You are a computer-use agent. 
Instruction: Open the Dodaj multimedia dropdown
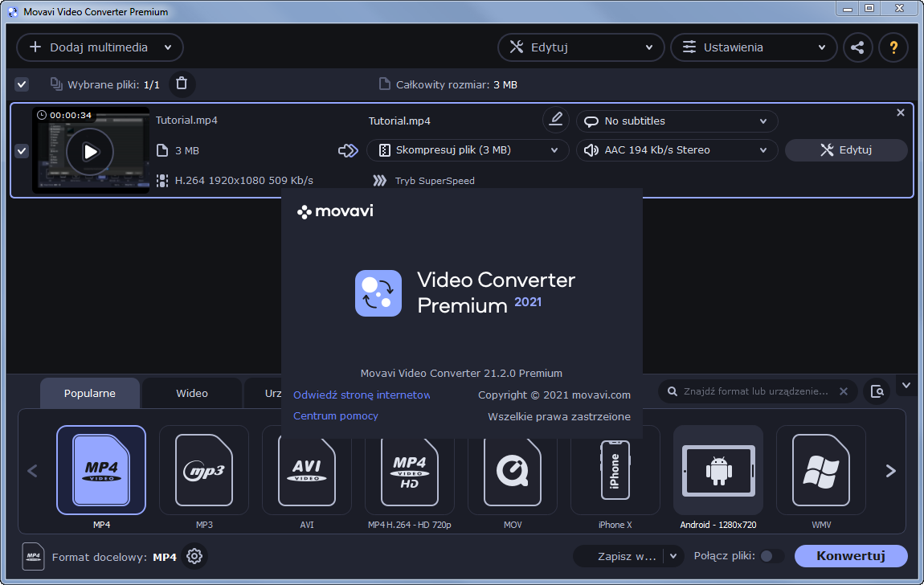(100, 47)
